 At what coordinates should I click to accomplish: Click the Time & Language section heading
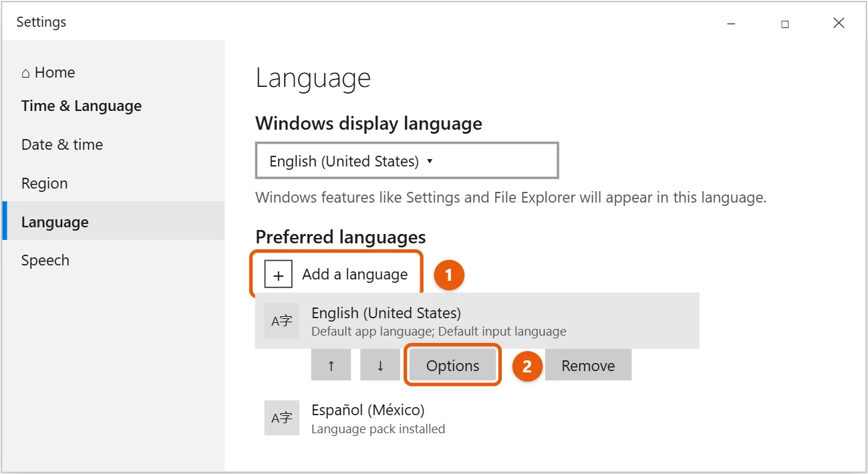tap(82, 106)
